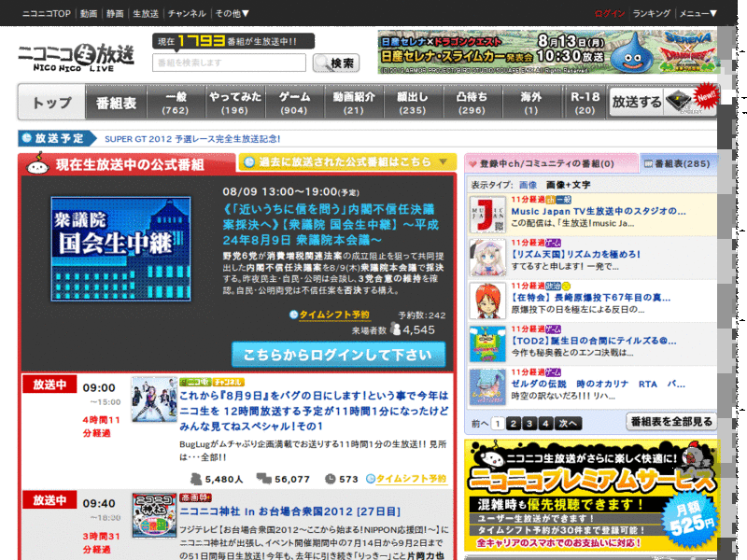Open the ゲーム (904) category
This screenshot has width=747, height=560.
pyautogui.click(x=294, y=103)
